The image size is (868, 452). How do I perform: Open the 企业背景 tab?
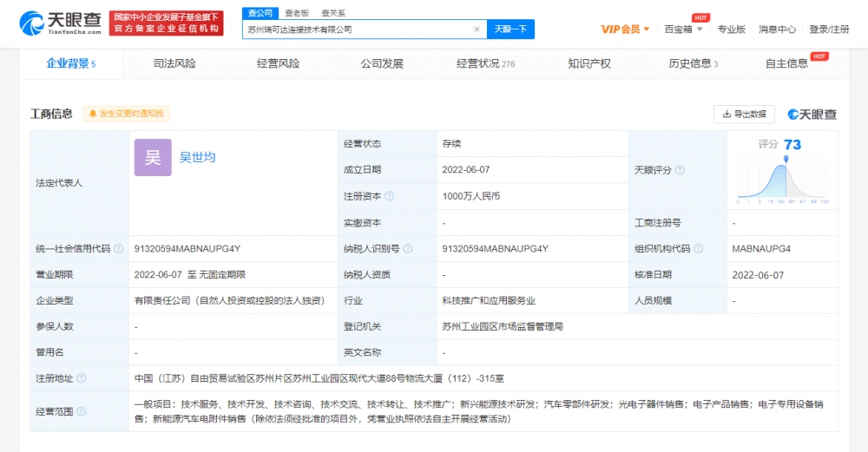[x=71, y=63]
